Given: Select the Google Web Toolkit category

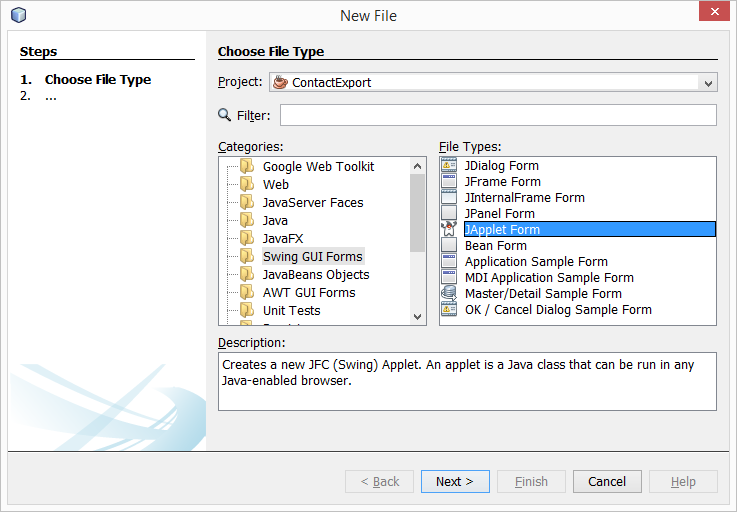Looking at the screenshot, I should click(x=318, y=167).
